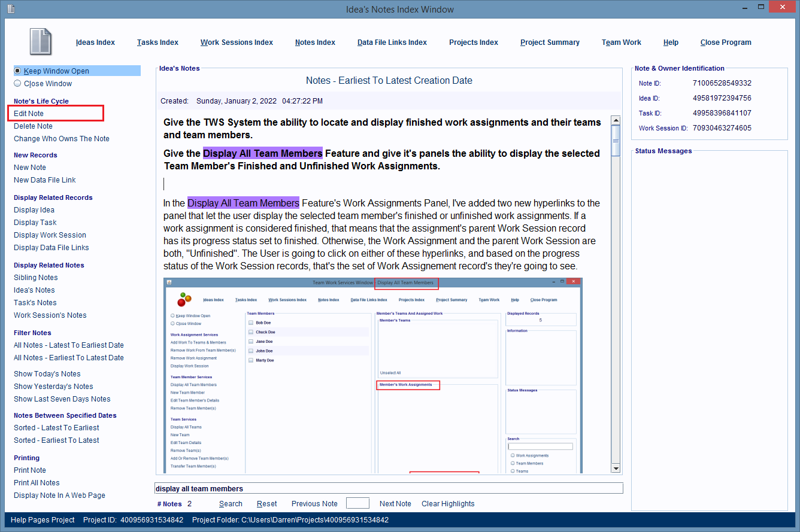Filter All Notes Latest To Earliest Date
Viewport: 800px width, 532px height.
(69, 345)
